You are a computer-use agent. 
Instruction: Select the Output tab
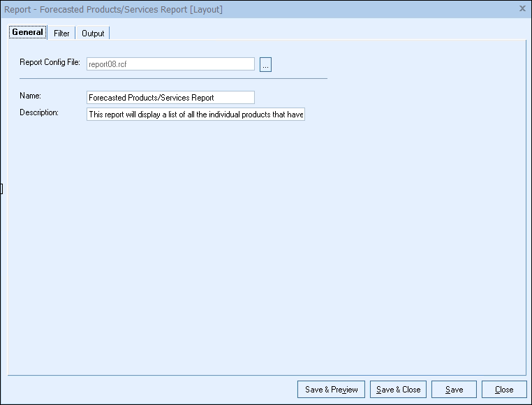pyautogui.click(x=93, y=33)
